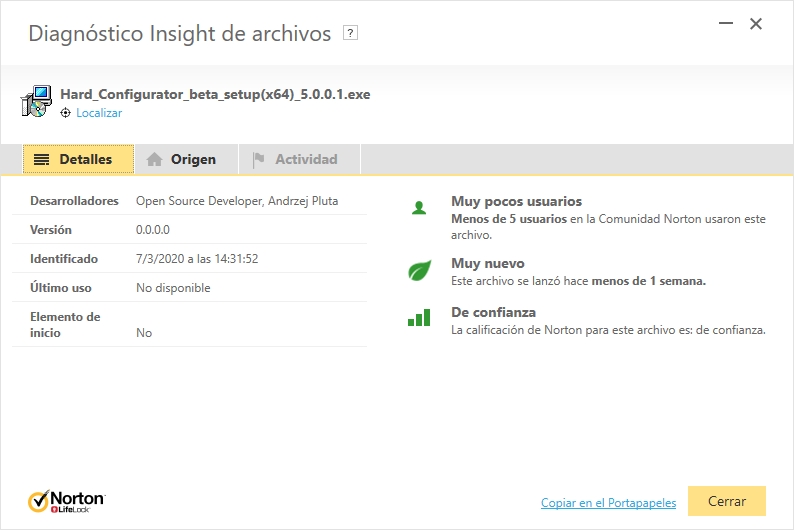Click the Desarrolladores label
Screen dimensions: 794x530
[x=74, y=201]
